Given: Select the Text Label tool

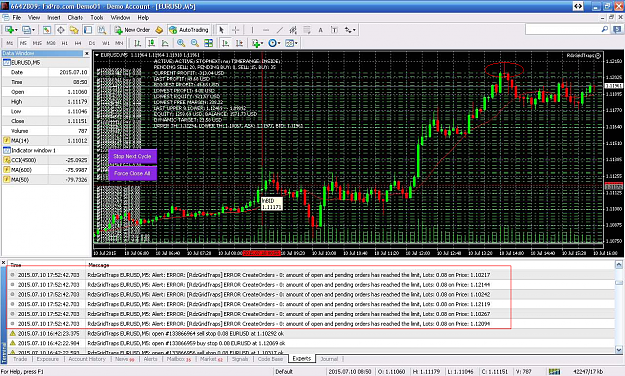Looking at the screenshot, I should [334, 30].
